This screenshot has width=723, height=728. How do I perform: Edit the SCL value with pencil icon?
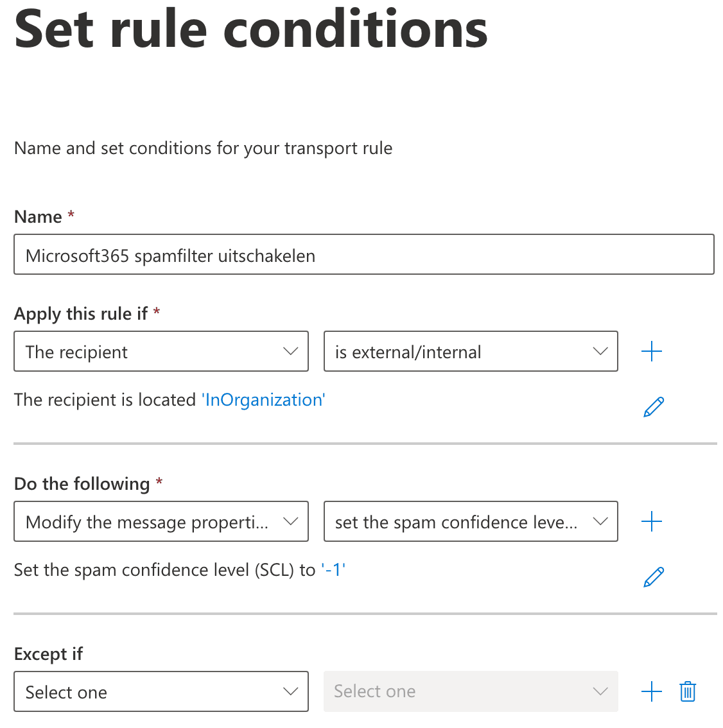[x=653, y=577]
